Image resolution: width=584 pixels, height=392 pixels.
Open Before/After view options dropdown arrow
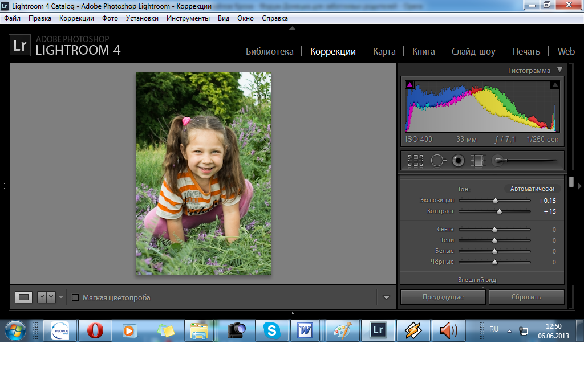[61, 297]
